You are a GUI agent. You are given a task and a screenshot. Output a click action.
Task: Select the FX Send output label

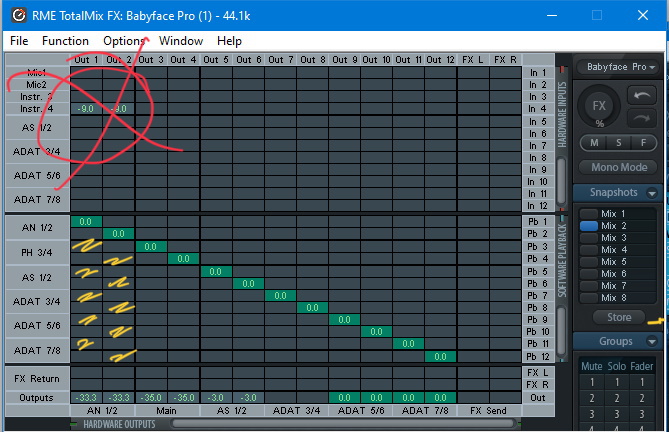(489, 411)
